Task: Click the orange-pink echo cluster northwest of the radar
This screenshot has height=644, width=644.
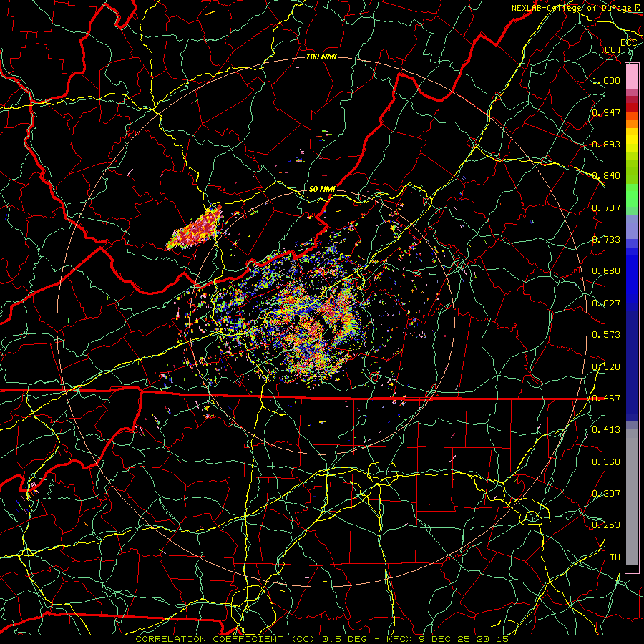Action: pyautogui.click(x=195, y=228)
